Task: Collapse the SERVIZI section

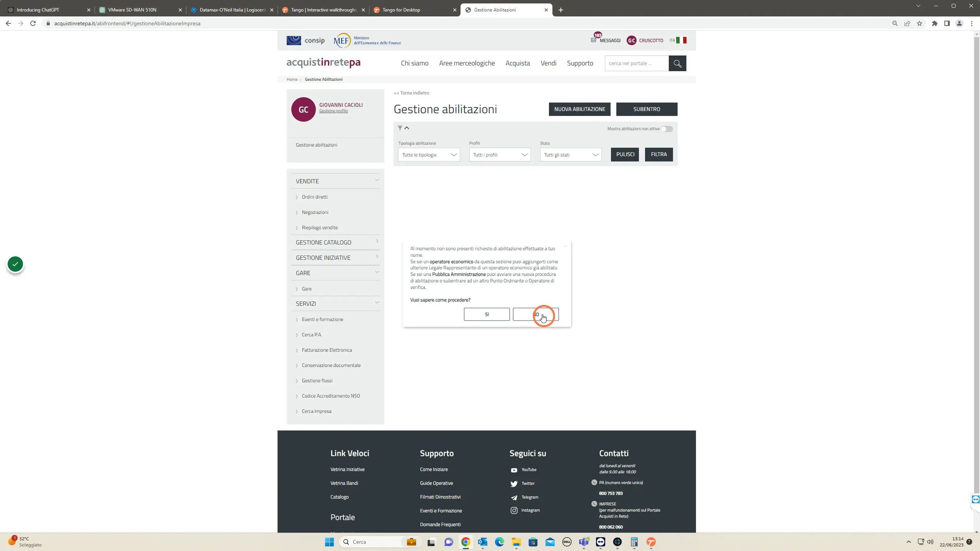Action: 335,303
